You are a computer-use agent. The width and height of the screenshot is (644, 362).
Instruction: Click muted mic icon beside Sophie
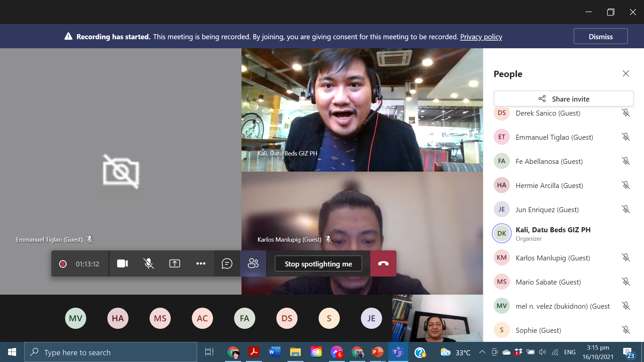pyautogui.click(x=626, y=330)
